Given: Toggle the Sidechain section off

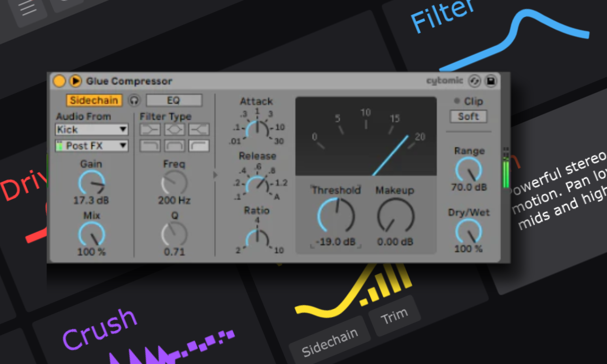Looking at the screenshot, I should click(x=94, y=100).
